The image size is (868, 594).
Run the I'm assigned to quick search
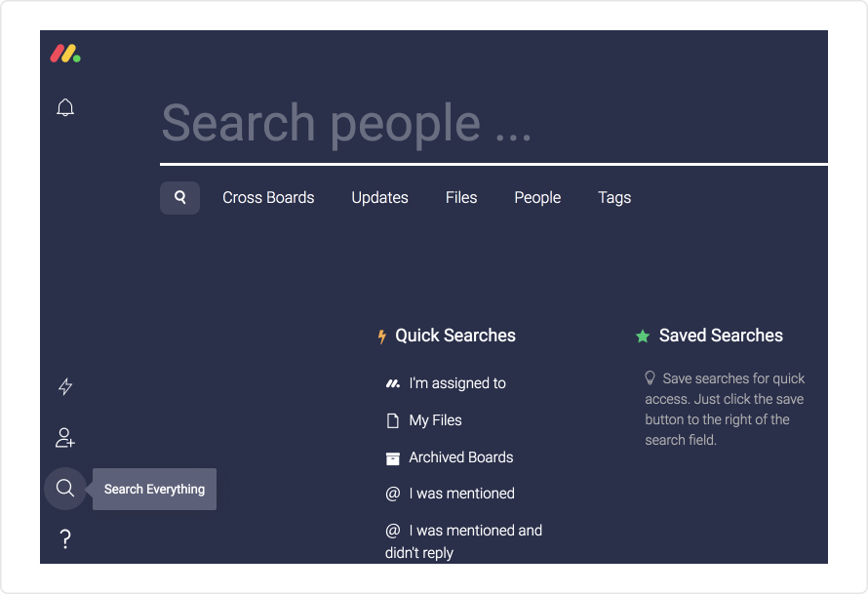[446, 383]
